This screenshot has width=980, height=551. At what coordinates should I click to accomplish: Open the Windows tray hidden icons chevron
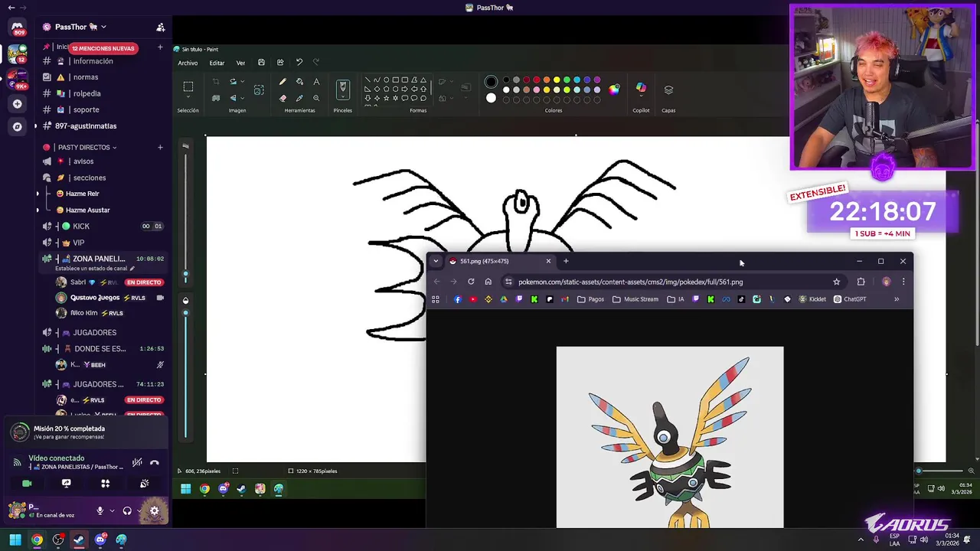[x=861, y=540]
